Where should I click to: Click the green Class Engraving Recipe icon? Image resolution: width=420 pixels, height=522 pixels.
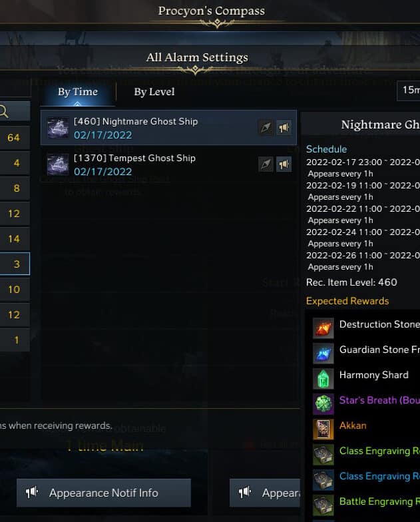click(x=323, y=454)
